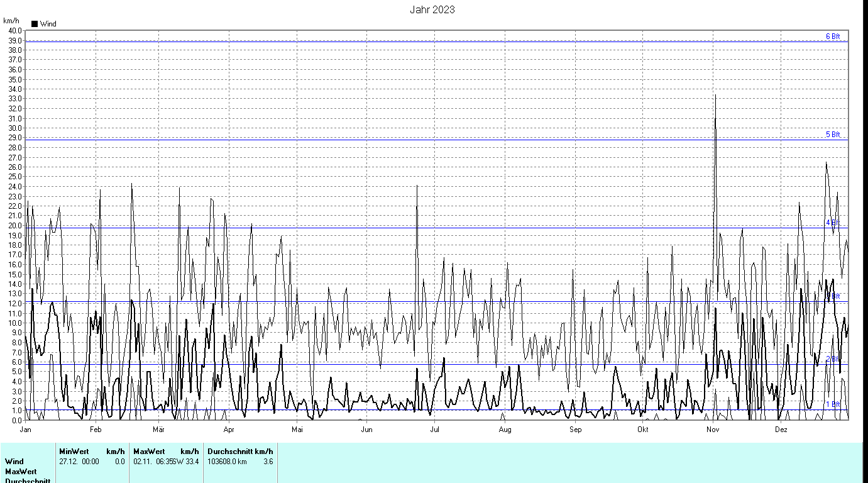Viewport: 868px width, 483px height.
Task: Click the "3 Bft" Beaufort line label
Action: [833, 296]
